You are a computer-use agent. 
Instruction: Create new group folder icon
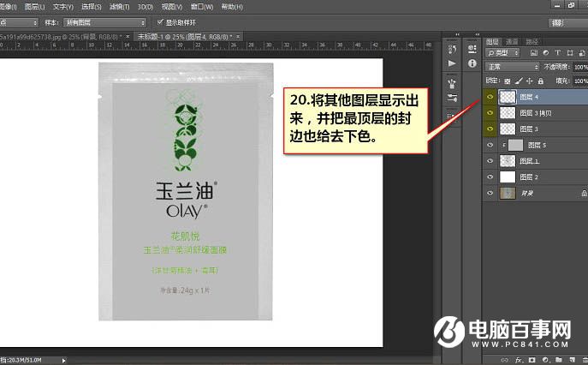(x=559, y=360)
